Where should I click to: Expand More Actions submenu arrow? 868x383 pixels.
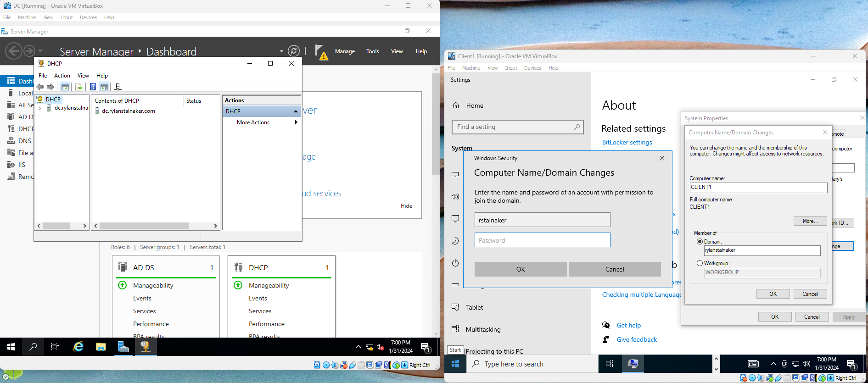tap(296, 122)
